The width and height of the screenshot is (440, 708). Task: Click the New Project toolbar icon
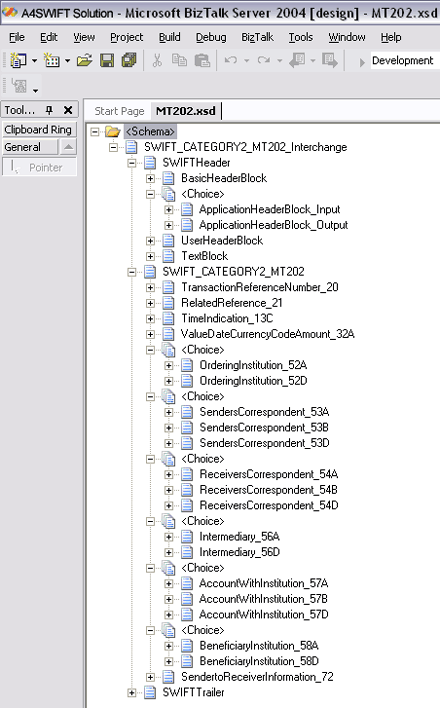(x=18, y=60)
